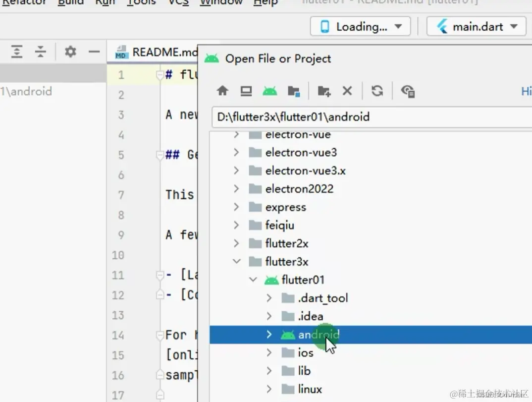Select electron-vue3 in file tree

371,153
